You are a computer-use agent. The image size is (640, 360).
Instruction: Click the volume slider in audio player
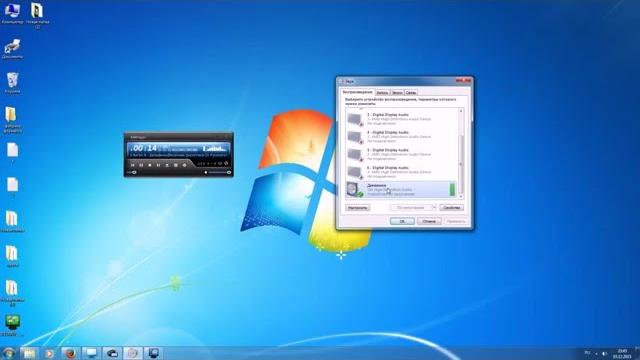(218, 172)
